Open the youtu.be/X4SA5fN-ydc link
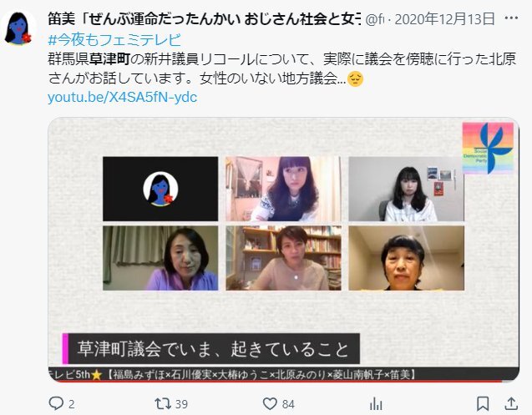The image size is (532, 415). [122, 98]
